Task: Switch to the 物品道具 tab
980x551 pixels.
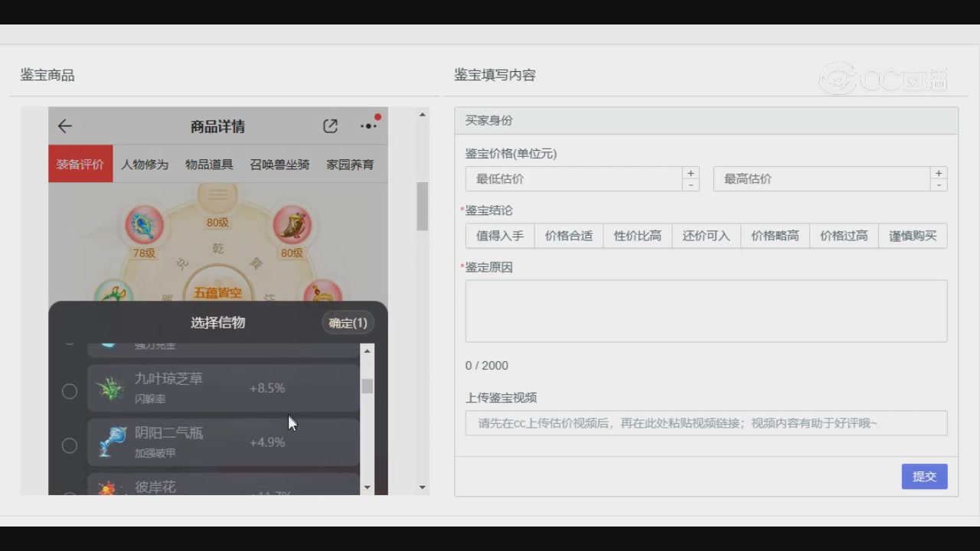Action: point(209,164)
